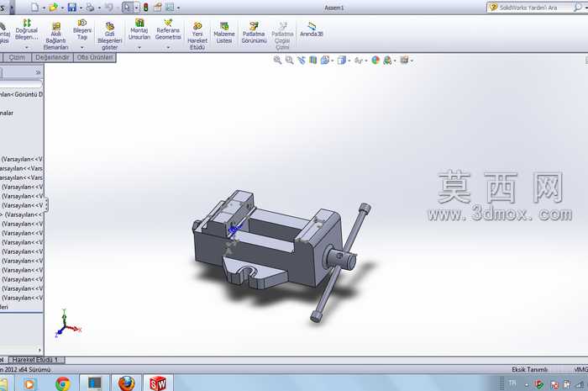Click the New document icon
The image size is (588, 391).
click(35, 7)
